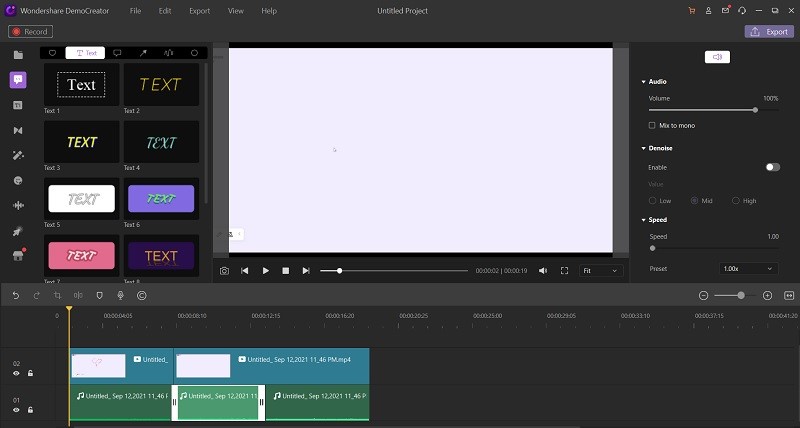Open the speed Preset 1.00x dropdown
Image resolution: width=800 pixels, height=428 pixels.
coord(748,269)
